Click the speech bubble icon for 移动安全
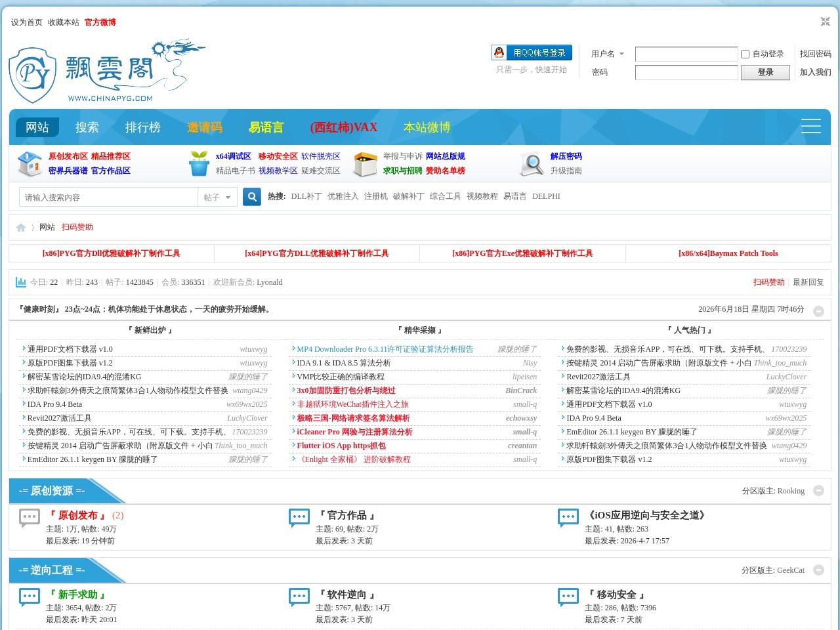Image resolution: width=840 pixels, height=630 pixels. (x=568, y=597)
